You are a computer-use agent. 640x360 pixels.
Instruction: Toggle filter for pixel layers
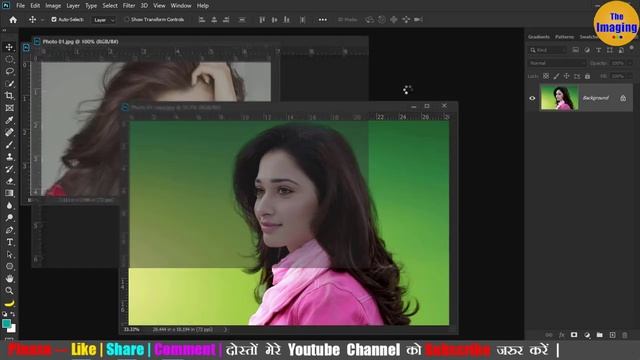point(576,50)
